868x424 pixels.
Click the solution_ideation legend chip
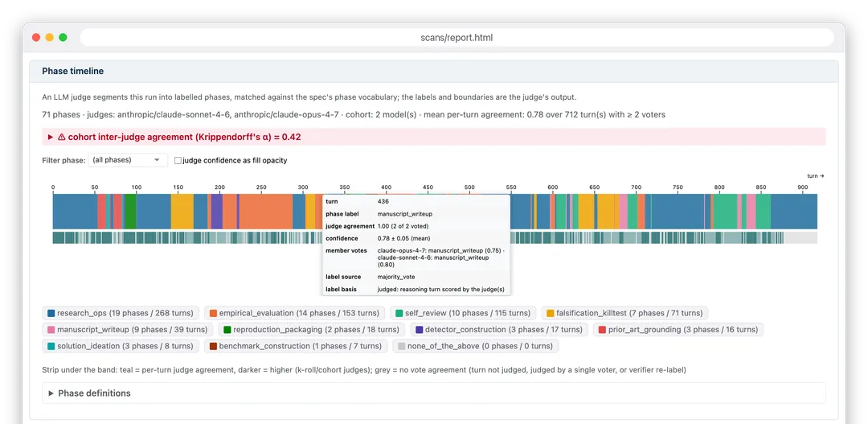tap(121, 347)
